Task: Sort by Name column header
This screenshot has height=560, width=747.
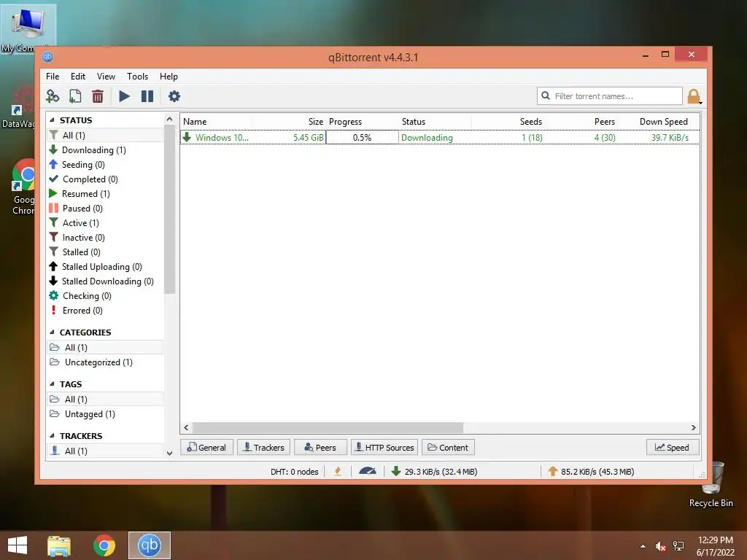Action: point(216,122)
